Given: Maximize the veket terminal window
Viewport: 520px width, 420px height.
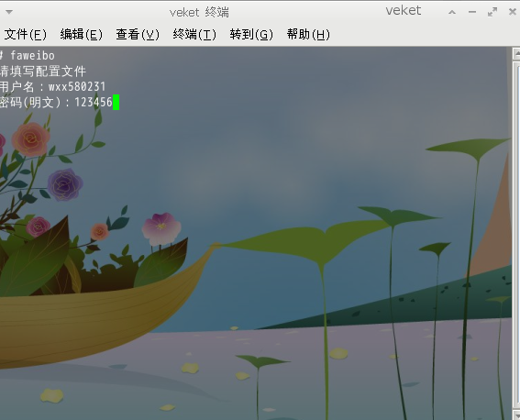Looking at the screenshot, I should tap(492, 12).
